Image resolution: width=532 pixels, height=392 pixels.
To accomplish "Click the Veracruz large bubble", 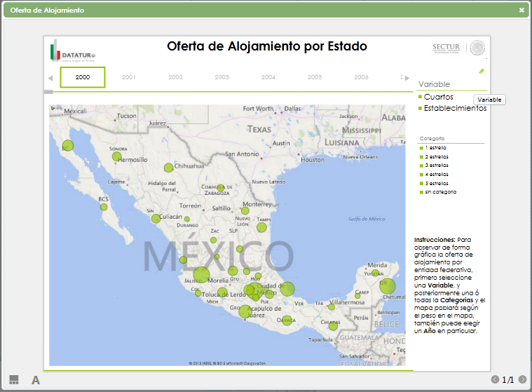I will coord(287,289).
